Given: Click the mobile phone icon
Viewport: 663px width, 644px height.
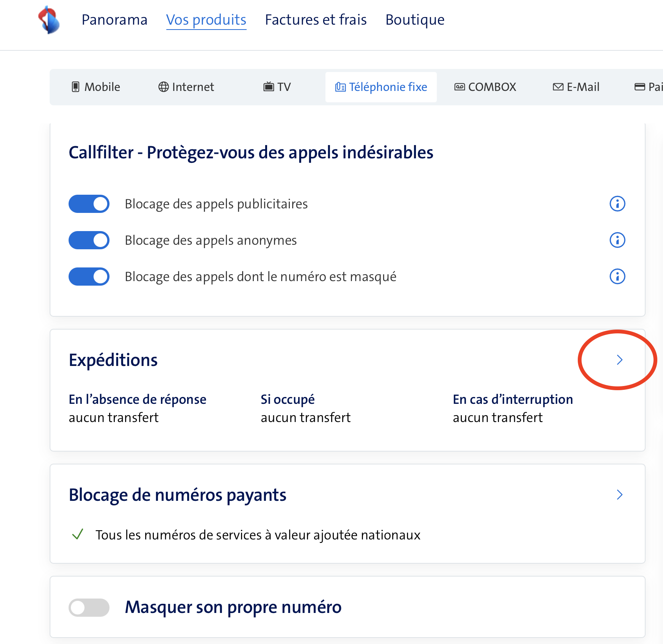Looking at the screenshot, I should pos(76,87).
